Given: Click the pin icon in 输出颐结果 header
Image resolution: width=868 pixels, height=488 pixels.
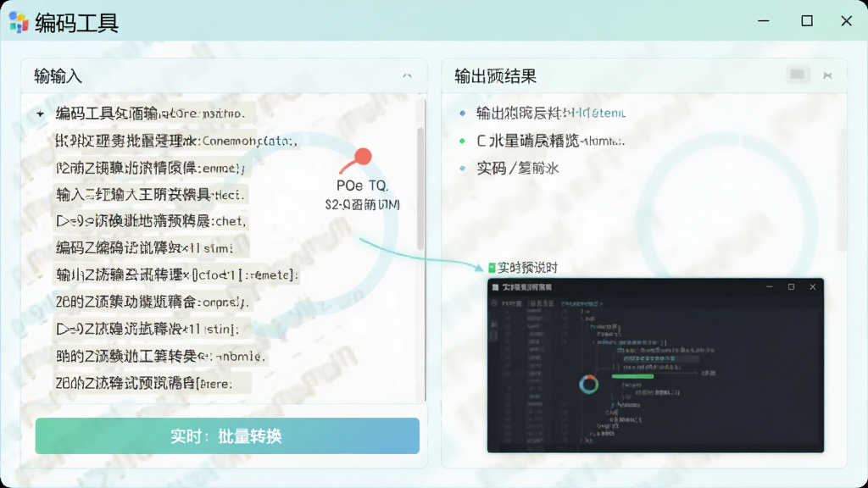Looking at the screenshot, I should pyautogui.click(x=827, y=75).
